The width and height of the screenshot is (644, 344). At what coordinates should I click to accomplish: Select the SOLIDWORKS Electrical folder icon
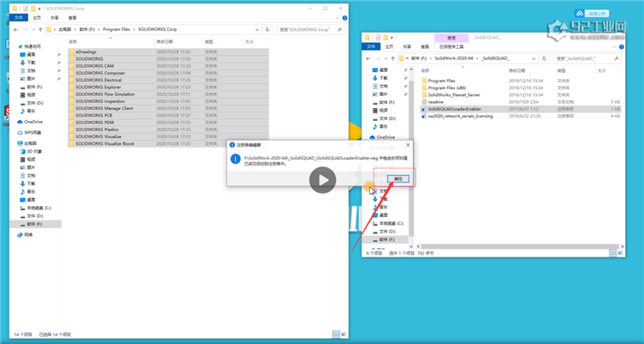[71, 80]
